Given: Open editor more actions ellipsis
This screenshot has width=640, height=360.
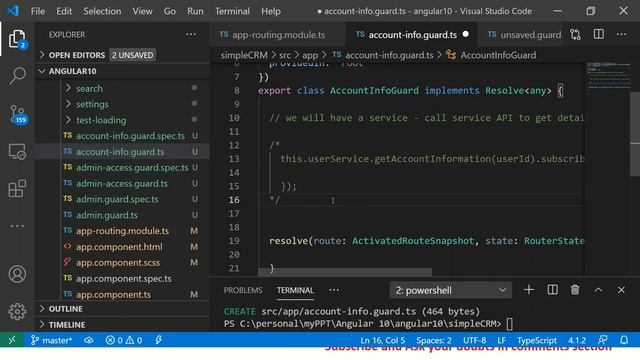Looking at the screenshot, I should pyautogui.click(x=621, y=34).
